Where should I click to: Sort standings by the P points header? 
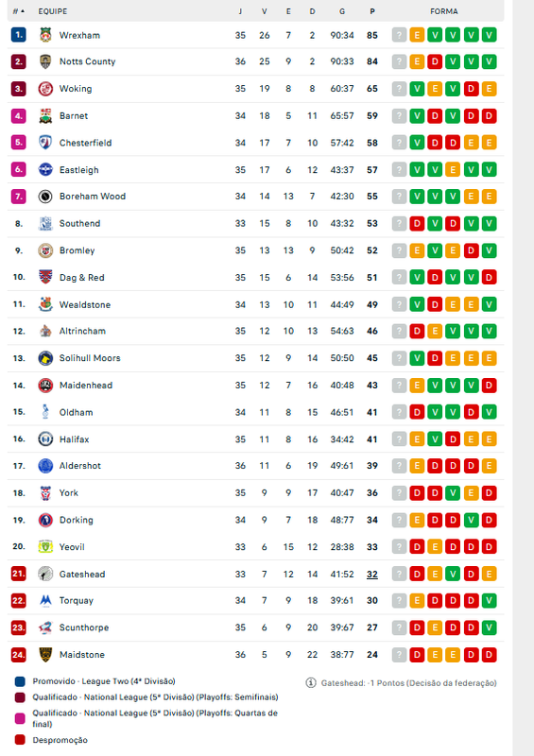[x=372, y=11]
